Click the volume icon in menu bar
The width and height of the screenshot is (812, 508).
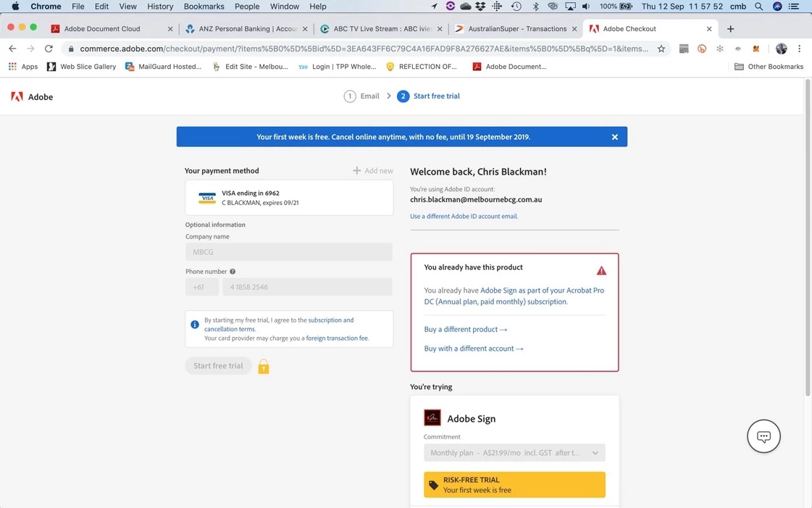pyautogui.click(x=586, y=7)
